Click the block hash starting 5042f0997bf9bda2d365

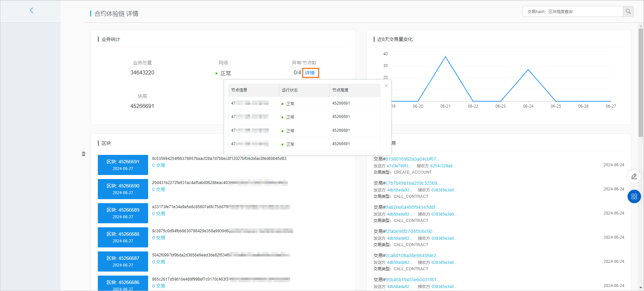tap(221, 255)
